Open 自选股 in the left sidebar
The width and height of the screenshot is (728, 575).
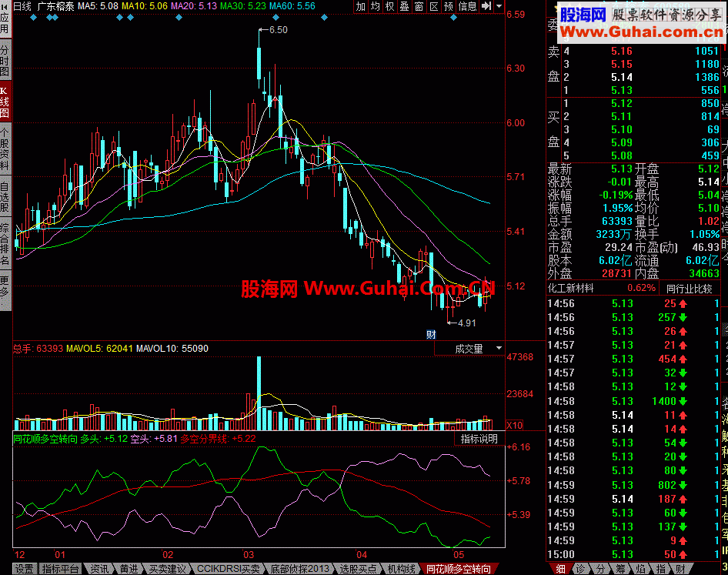click(5, 197)
